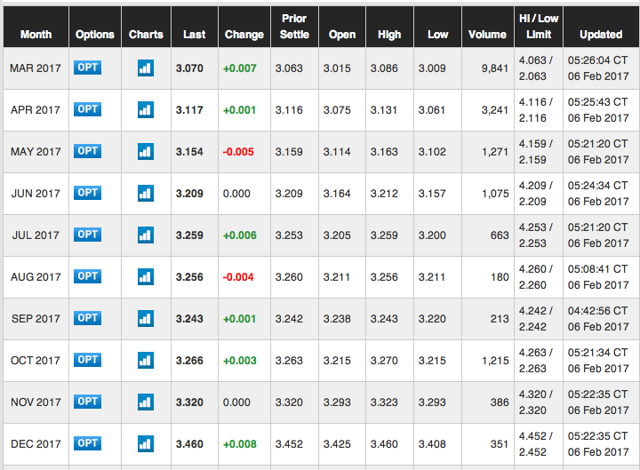The height and width of the screenshot is (470, 640).
Task: Open the chart for MAR 2017
Action: coord(146,68)
